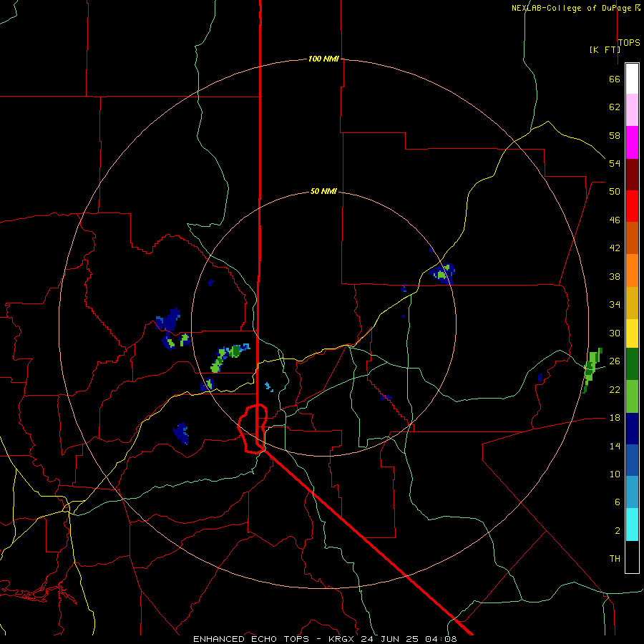Click the legend value "30"

click(615, 333)
